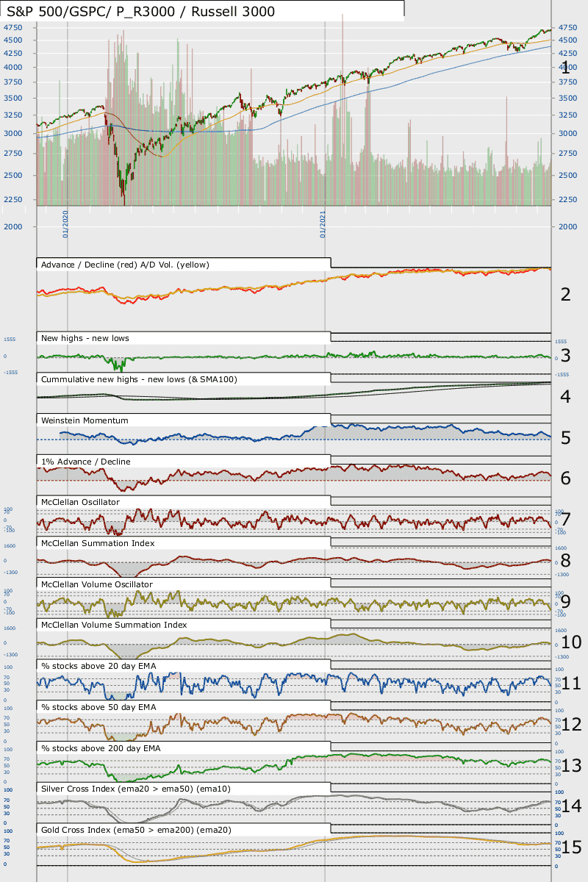The height and width of the screenshot is (882, 588).
Task: Select the McClellan Oscillator panel label
Action: click(x=80, y=502)
